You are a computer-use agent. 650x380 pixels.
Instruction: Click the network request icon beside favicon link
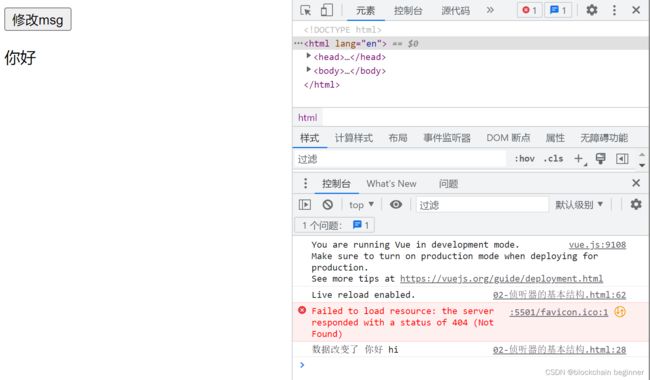pyautogui.click(x=620, y=312)
